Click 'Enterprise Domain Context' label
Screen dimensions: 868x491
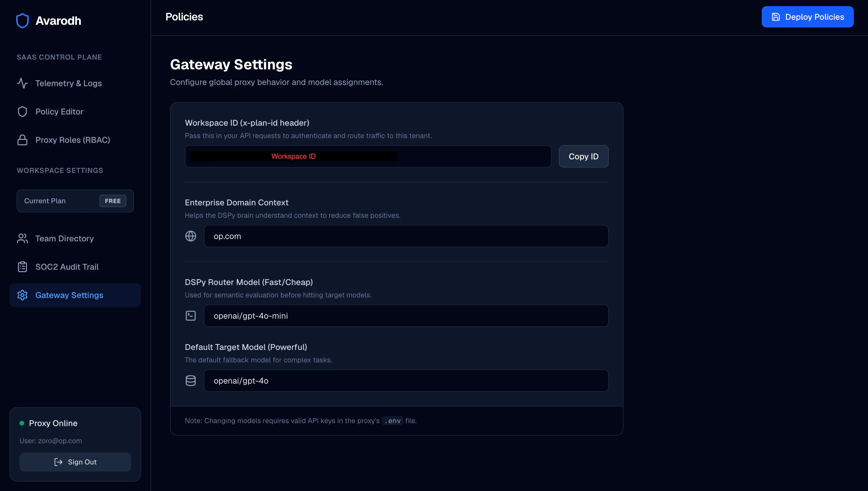point(236,202)
